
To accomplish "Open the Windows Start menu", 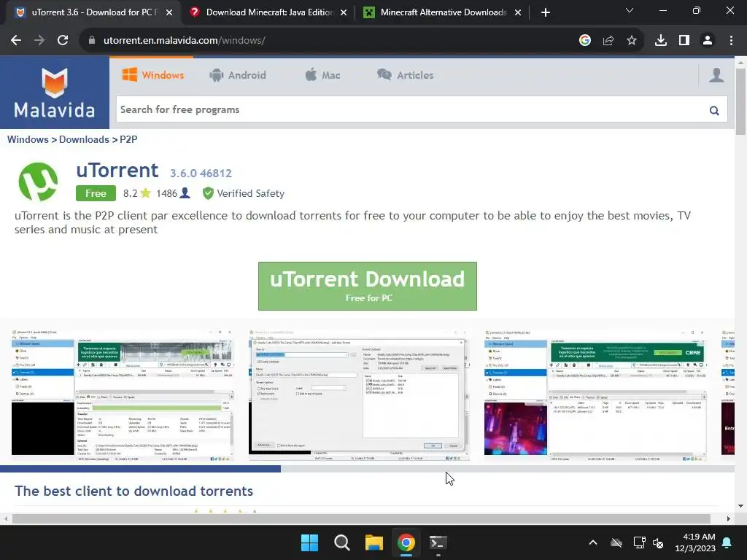I will pos(309,542).
